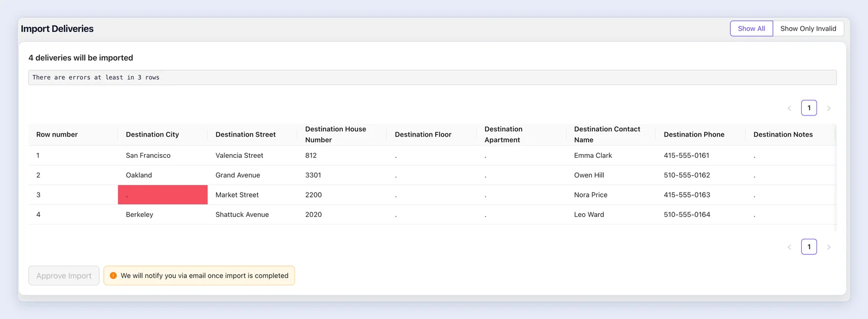Viewport: 868px width, 319px height.
Task: Click the top previous page arrow
Action: click(x=789, y=108)
